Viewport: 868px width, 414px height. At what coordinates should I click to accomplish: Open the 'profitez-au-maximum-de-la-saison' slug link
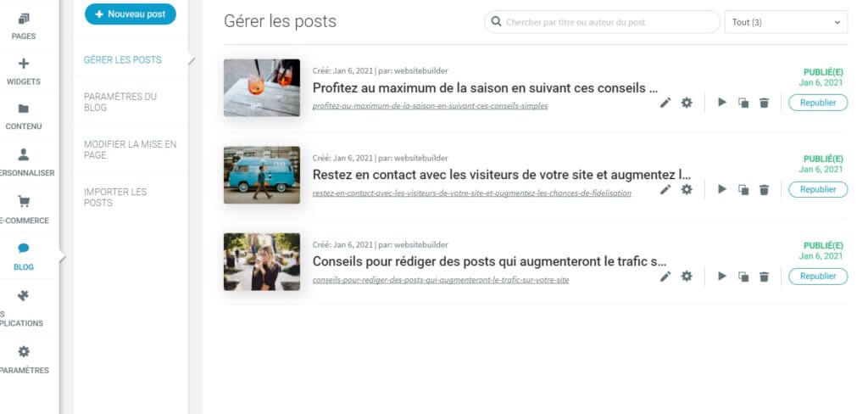click(x=430, y=106)
